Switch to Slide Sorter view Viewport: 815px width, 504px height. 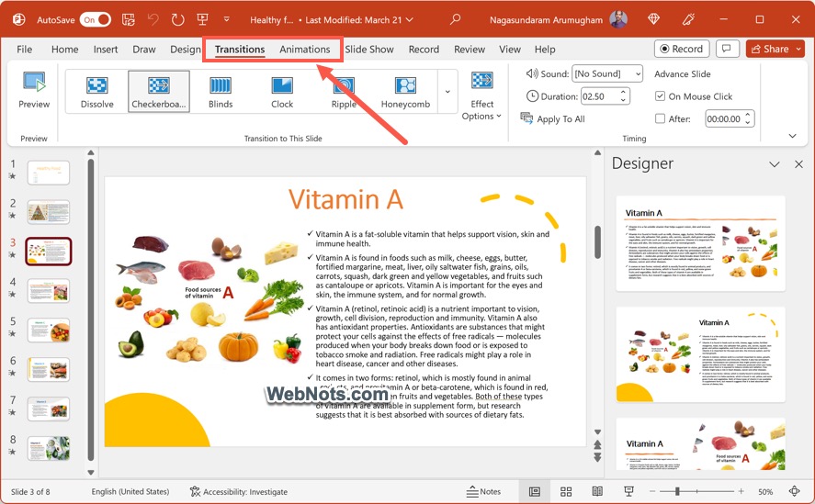pos(566,491)
